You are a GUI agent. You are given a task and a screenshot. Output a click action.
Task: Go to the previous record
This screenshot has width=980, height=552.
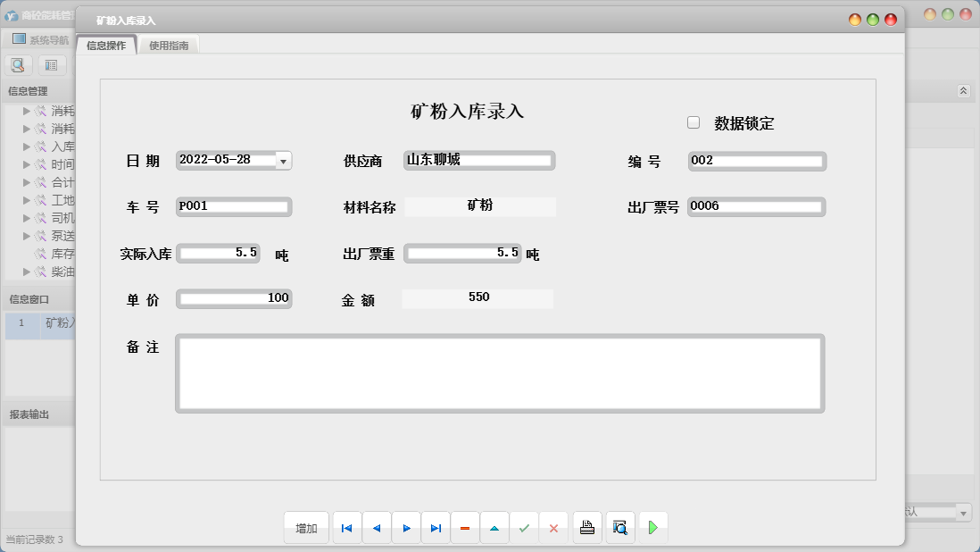click(376, 528)
